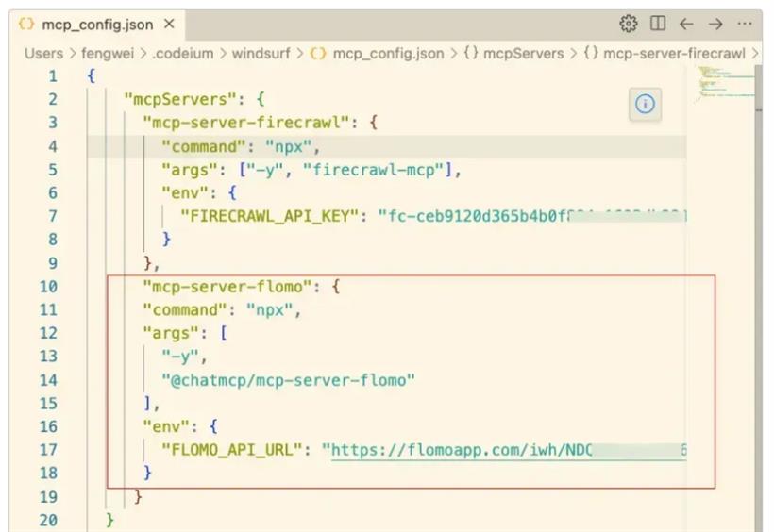Click the "env" key on line 6
The width and height of the screenshot is (774, 532).
[x=185, y=193]
